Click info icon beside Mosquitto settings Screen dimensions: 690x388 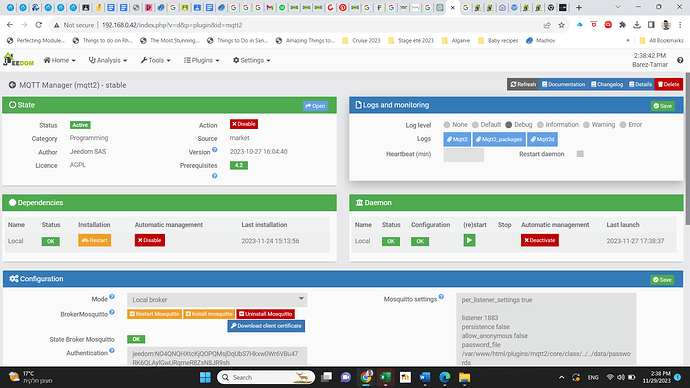click(x=441, y=297)
